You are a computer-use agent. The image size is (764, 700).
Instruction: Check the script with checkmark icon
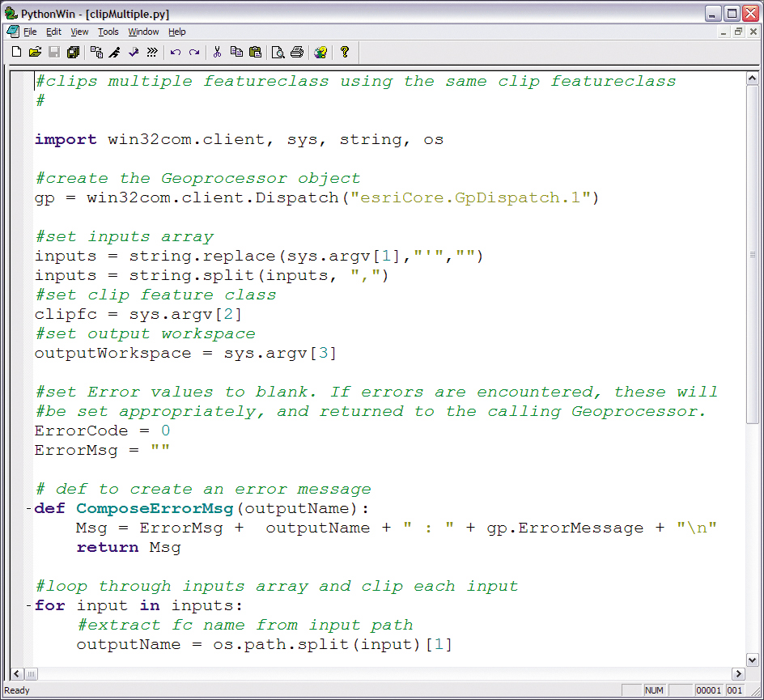[134, 52]
